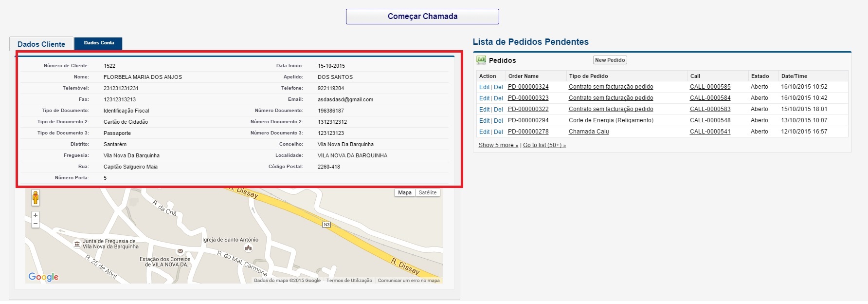The image size is (868, 304).
Task: Zoom in on the map
Action: tap(36, 215)
